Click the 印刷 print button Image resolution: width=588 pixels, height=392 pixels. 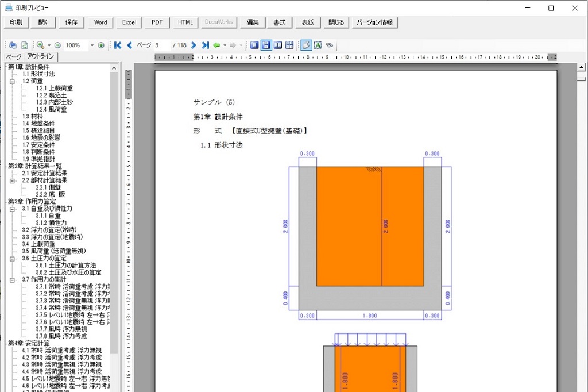[x=16, y=22]
